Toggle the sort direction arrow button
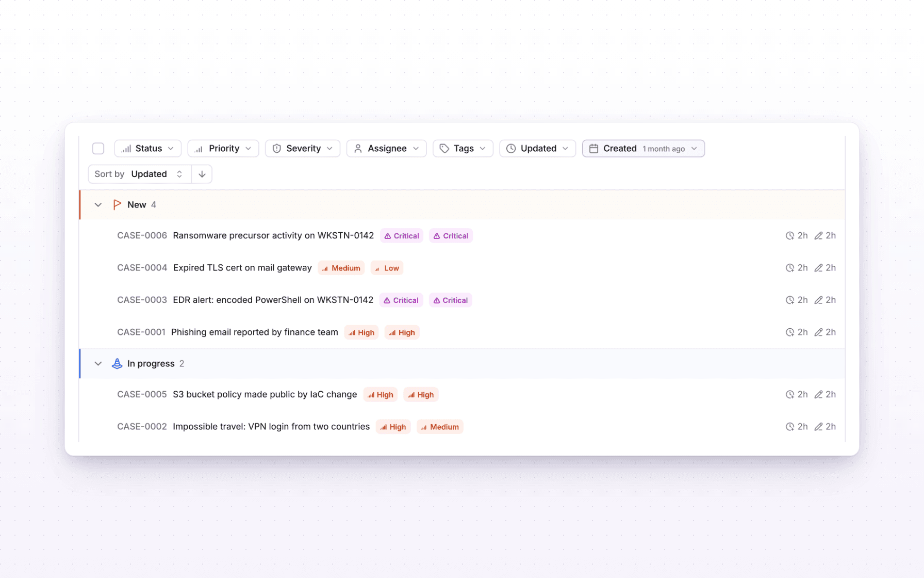The width and height of the screenshot is (924, 578). [202, 174]
